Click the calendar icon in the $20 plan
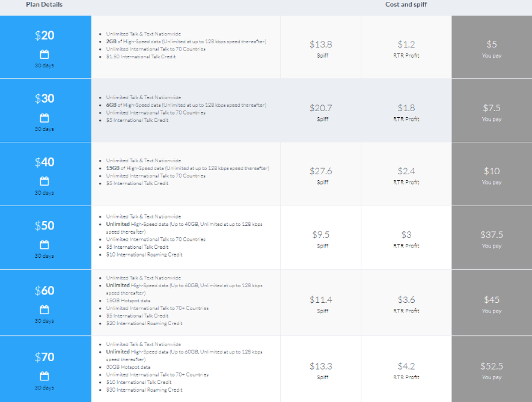 (44, 54)
